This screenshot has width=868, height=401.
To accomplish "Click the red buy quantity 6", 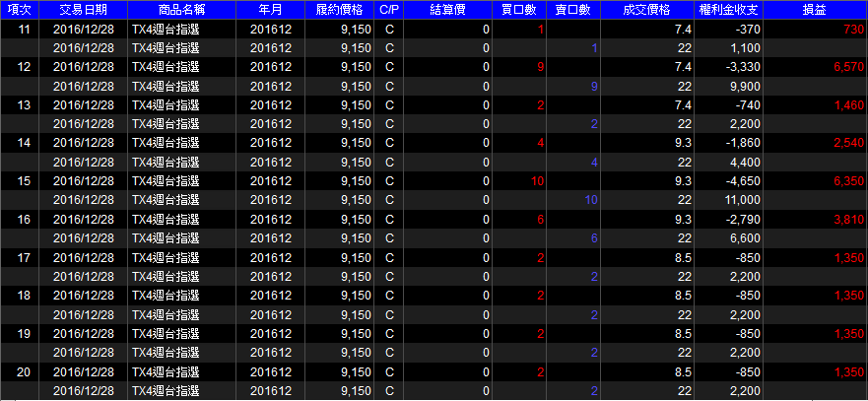I will (x=541, y=220).
